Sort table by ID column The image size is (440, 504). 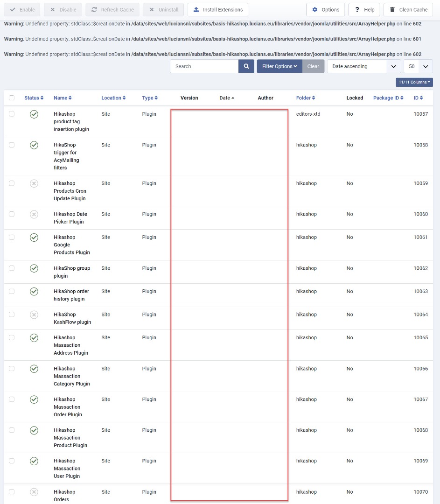[418, 98]
